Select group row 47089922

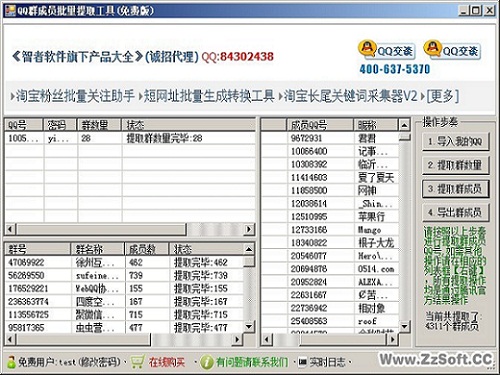click(x=124, y=262)
